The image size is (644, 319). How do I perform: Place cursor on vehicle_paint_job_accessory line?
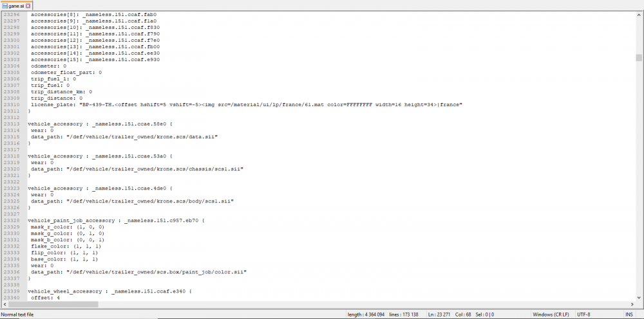[77, 220]
